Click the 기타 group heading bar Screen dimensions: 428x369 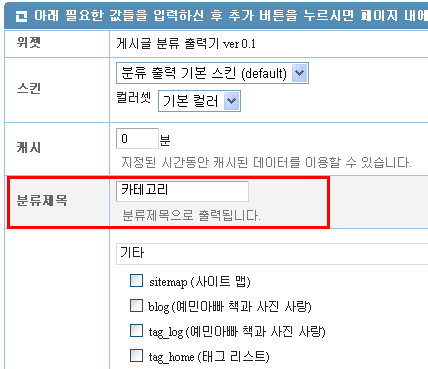(x=272, y=254)
